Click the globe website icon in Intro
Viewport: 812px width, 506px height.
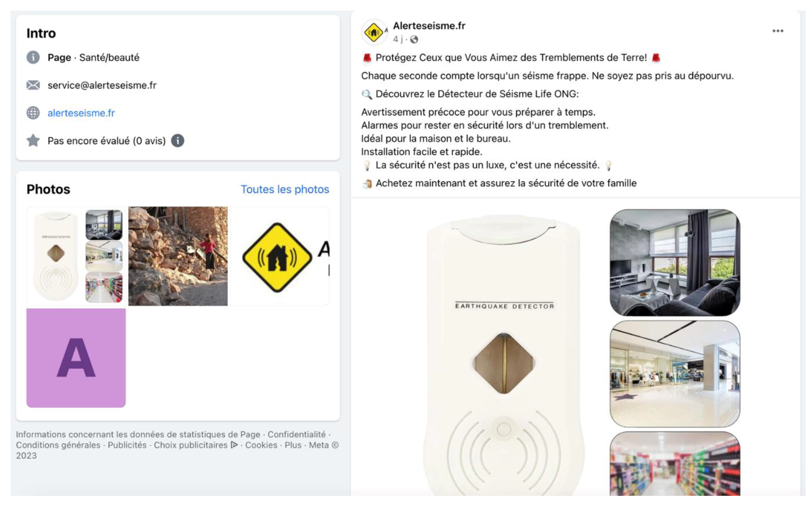click(33, 113)
